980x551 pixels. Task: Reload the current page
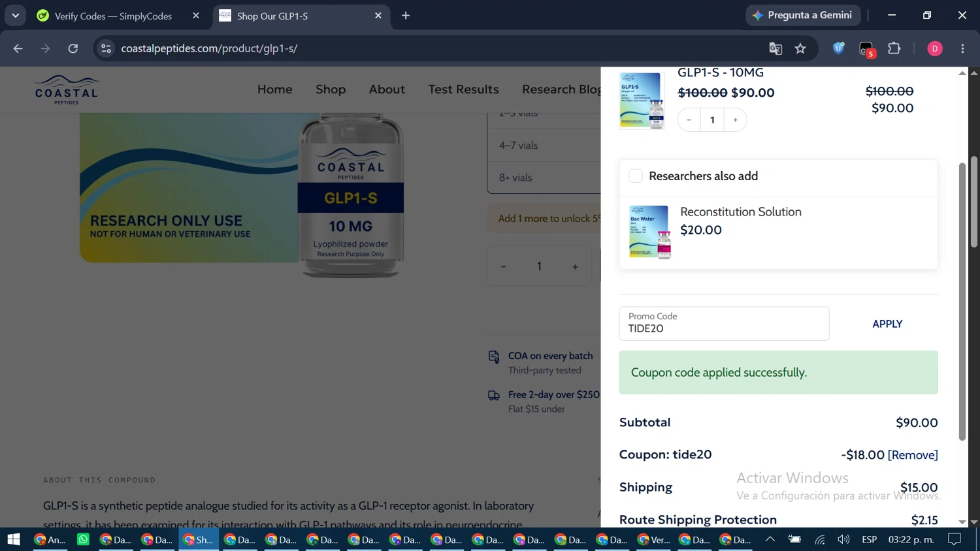point(73,48)
